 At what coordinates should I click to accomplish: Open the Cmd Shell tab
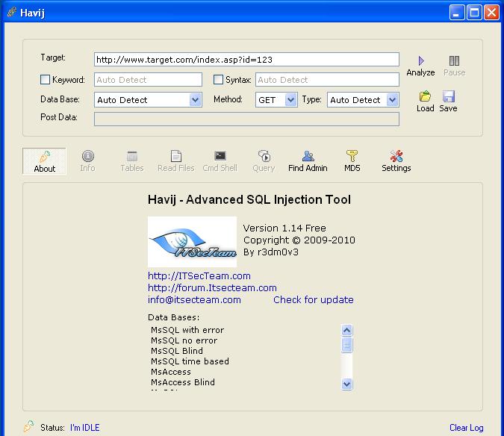(220, 161)
